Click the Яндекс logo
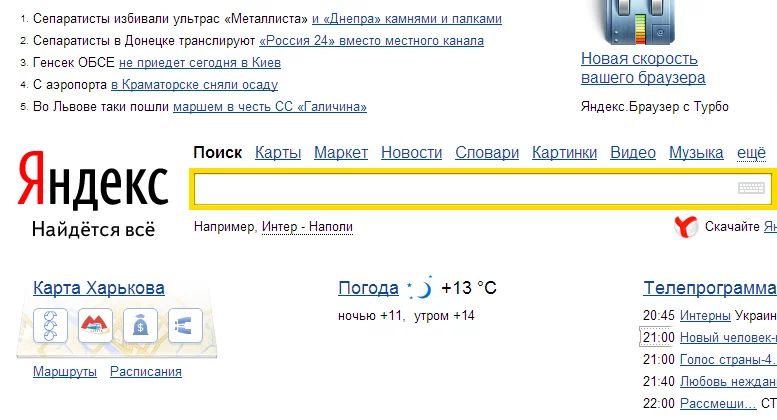The image size is (777, 420). pos(93,180)
